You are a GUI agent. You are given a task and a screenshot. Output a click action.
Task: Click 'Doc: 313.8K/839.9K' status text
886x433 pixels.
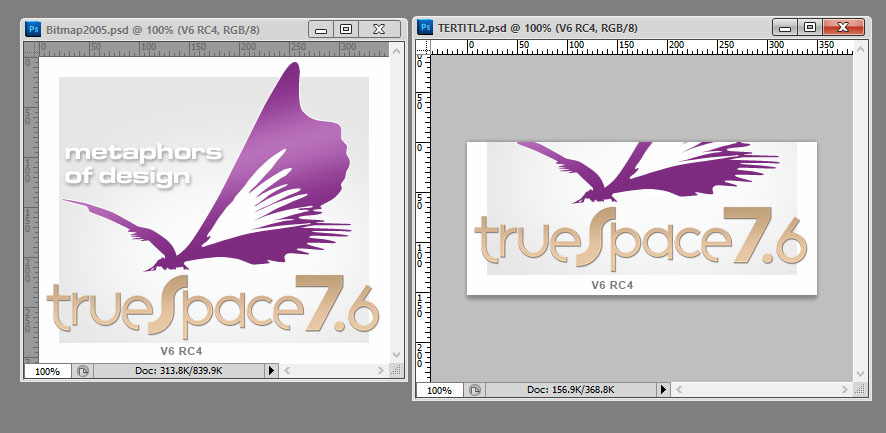click(x=179, y=371)
